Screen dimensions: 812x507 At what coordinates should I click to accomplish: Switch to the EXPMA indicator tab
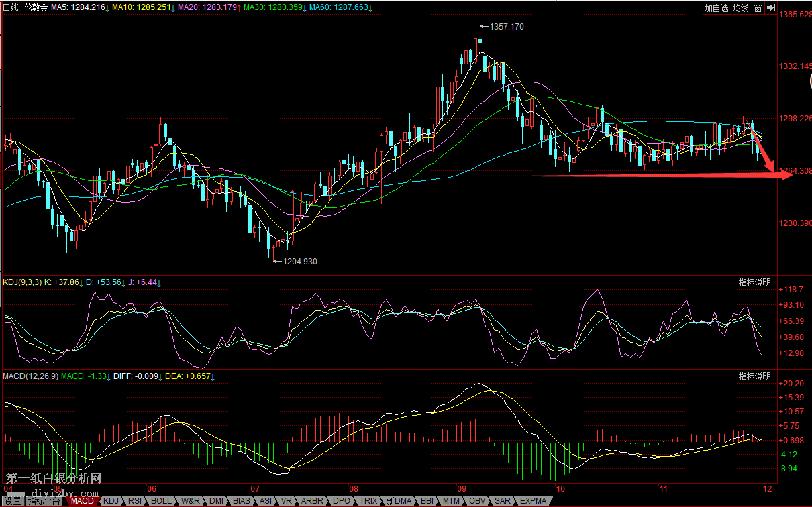tap(534, 501)
